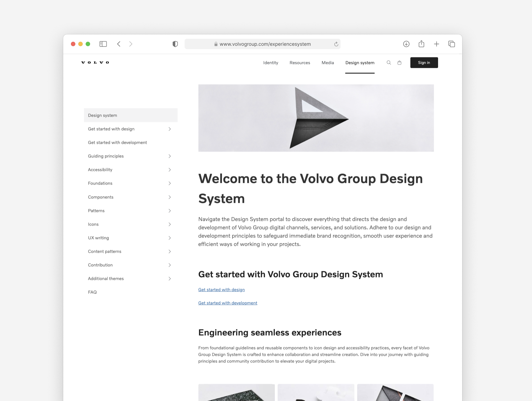Open the Identity nav item
The image size is (532, 401).
coord(270,63)
